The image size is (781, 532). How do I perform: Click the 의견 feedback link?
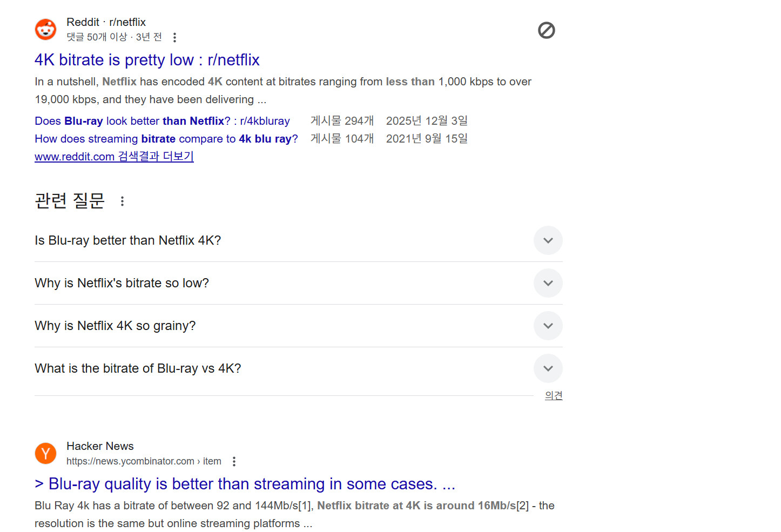[554, 395]
